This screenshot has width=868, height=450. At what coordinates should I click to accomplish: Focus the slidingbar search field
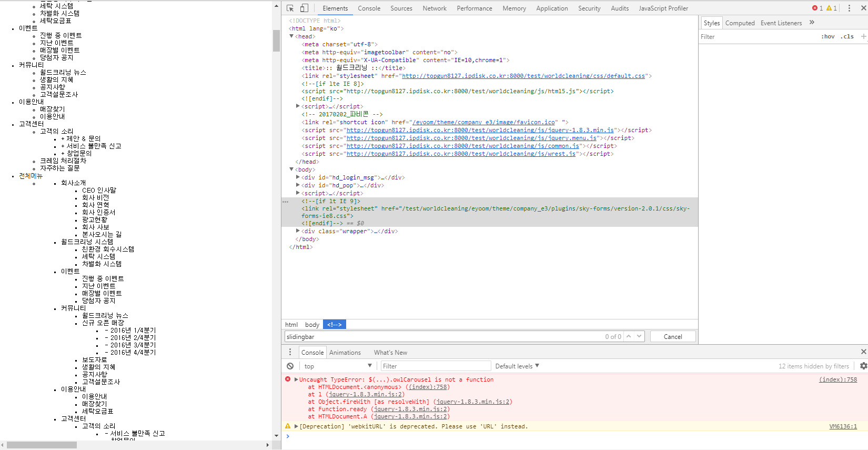(x=445, y=336)
